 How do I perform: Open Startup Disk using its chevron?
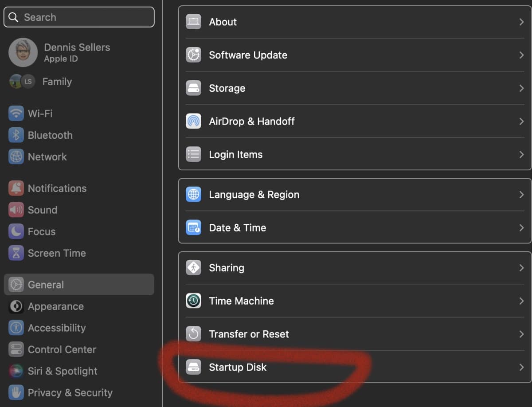521,367
